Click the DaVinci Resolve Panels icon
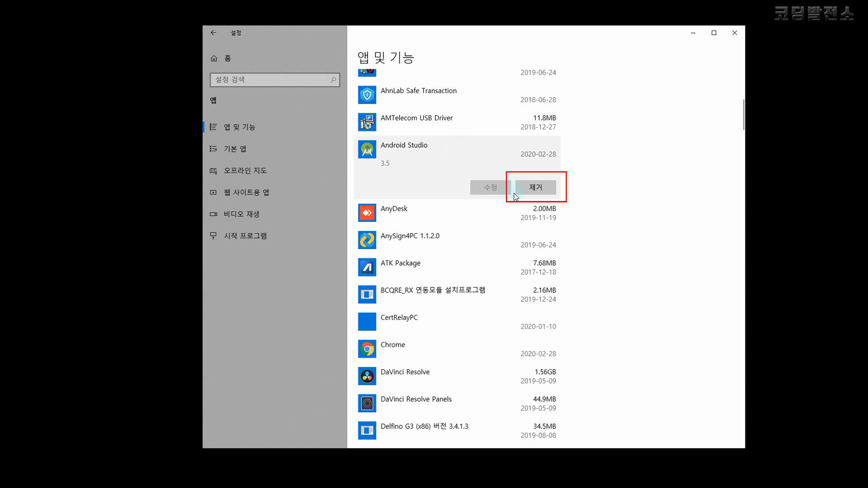Screen dimensions: 868x488 point(367,403)
